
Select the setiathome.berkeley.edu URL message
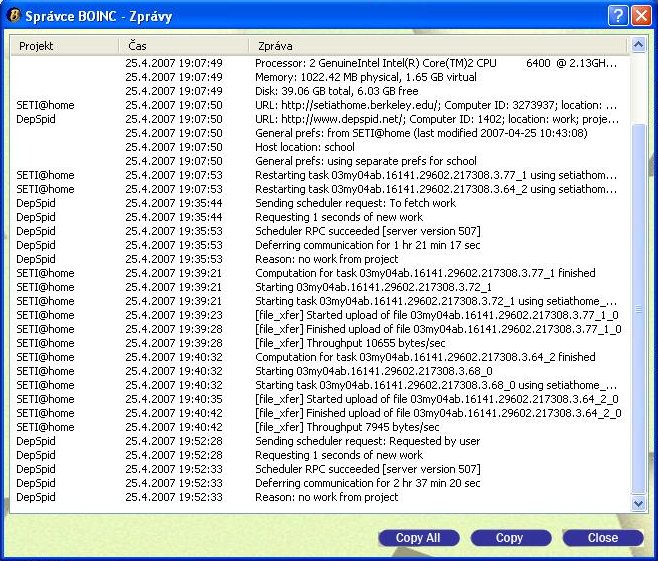click(x=319, y=105)
